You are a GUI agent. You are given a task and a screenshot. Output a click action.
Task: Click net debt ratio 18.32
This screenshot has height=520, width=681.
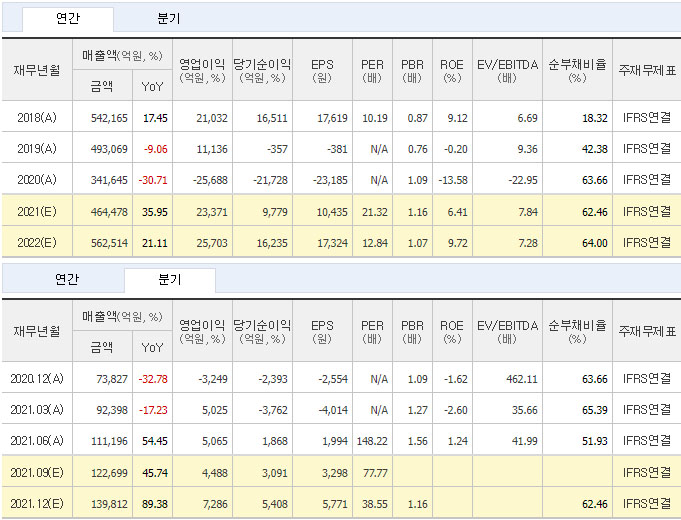coord(595,118)
